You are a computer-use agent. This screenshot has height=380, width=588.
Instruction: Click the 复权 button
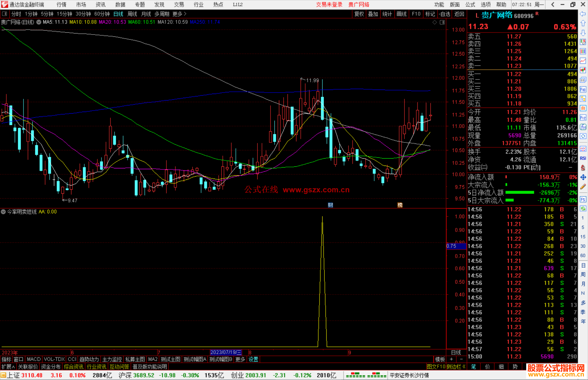[359, 14]
